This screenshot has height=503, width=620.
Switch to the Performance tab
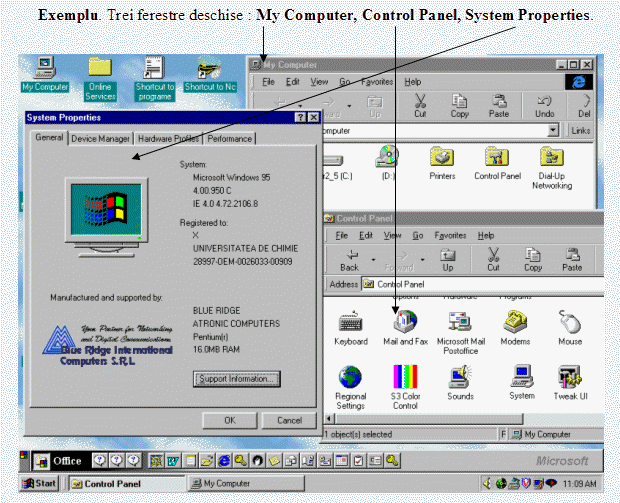pos(229,139)
